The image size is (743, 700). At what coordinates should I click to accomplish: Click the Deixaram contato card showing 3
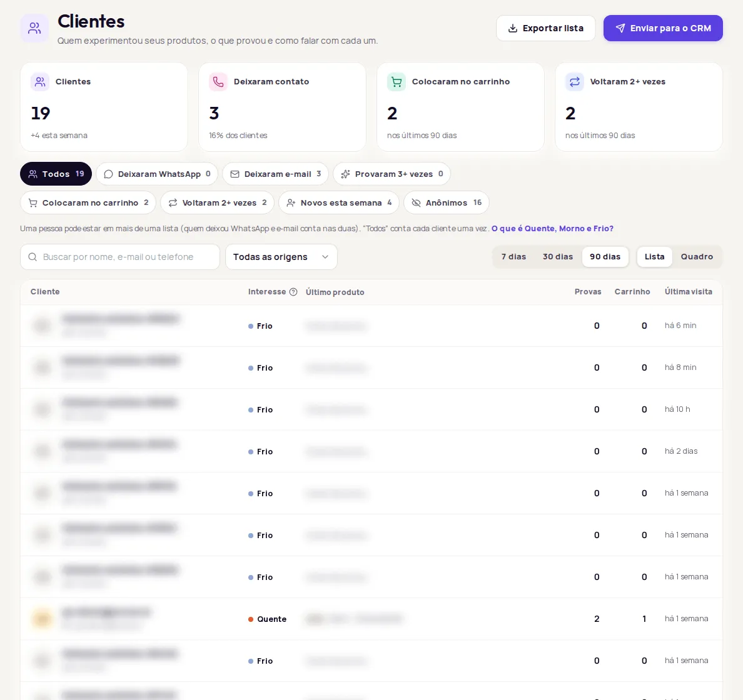coord(282,107)
